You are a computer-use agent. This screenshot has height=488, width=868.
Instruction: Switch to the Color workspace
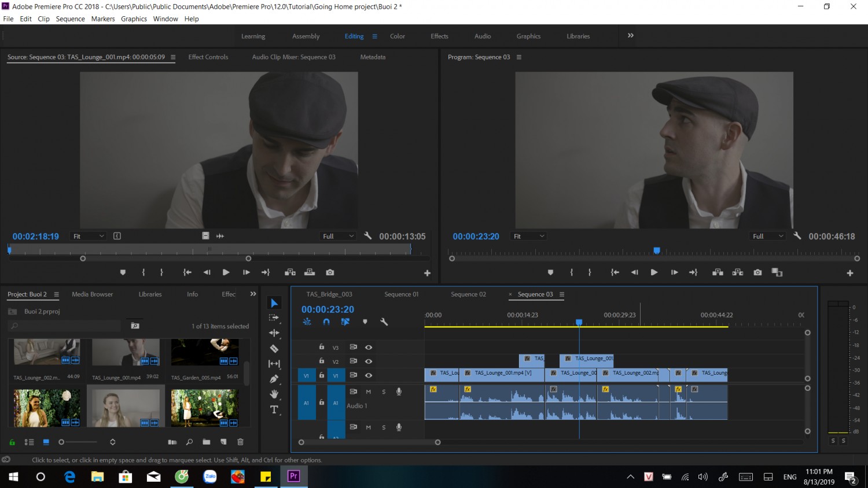(x=398, y=36)
